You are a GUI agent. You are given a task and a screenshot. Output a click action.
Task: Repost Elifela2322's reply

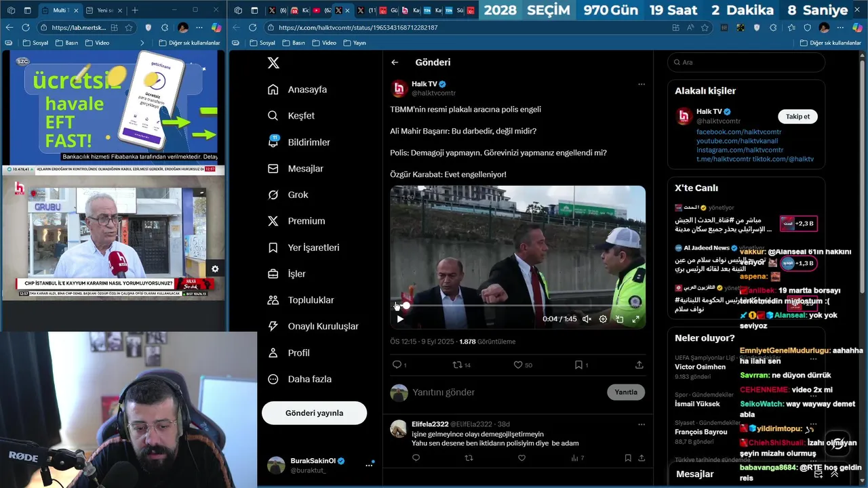469,458
